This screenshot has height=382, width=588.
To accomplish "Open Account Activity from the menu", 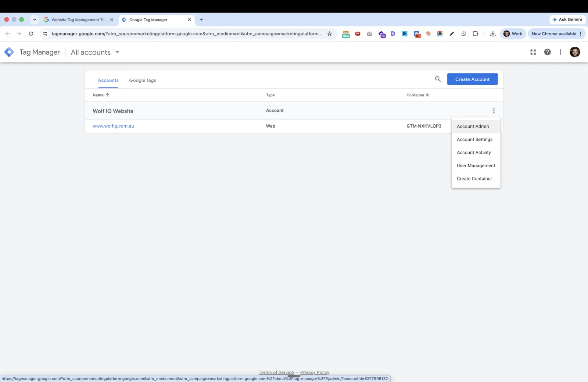I will pyautogui.click(x=476, y=153).
